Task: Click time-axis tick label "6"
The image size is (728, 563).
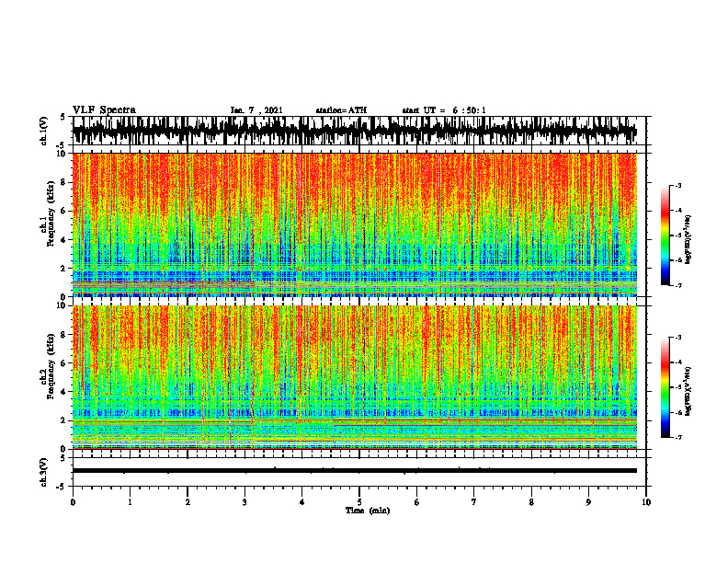Action: [x=417, y=502]
